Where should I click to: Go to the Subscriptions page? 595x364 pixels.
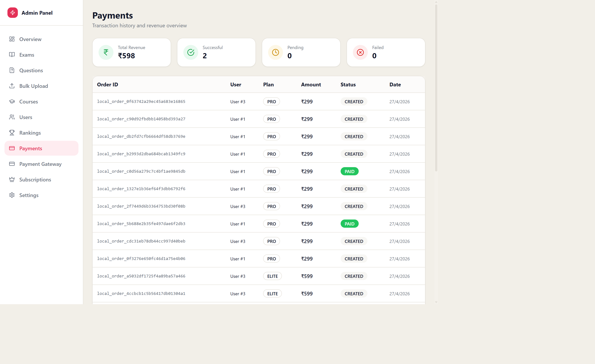tap(41, 179)
